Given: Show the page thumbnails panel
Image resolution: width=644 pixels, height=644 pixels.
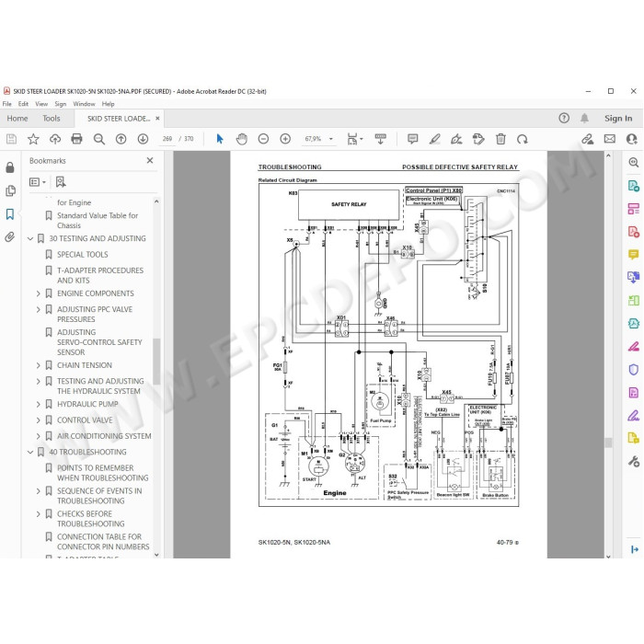Looking at the screenshot, I should (10, 190).
